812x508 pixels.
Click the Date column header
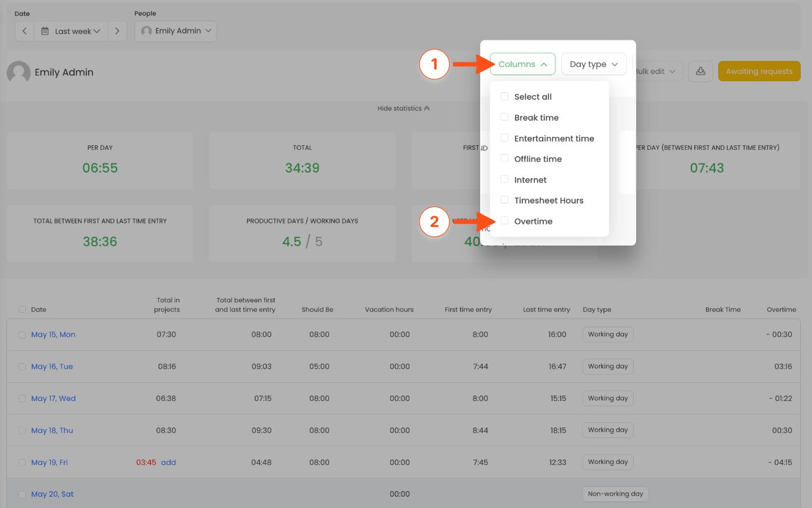coord(39,309)
